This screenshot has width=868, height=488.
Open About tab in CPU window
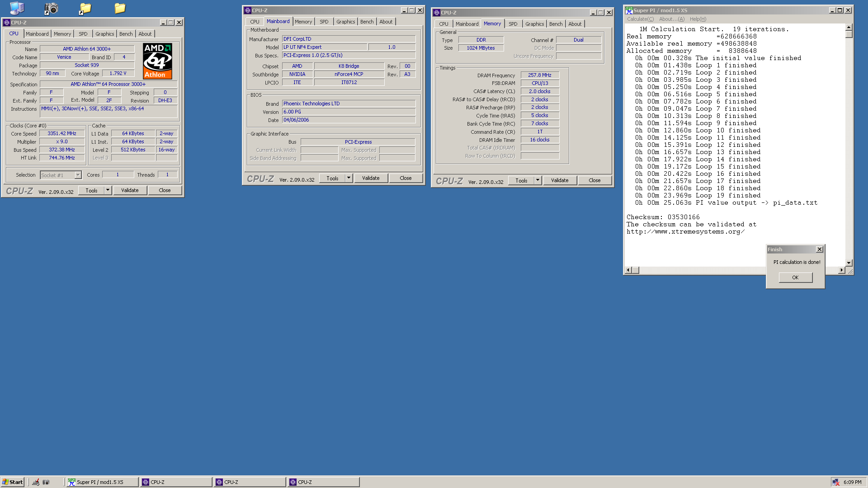[145, 34]
